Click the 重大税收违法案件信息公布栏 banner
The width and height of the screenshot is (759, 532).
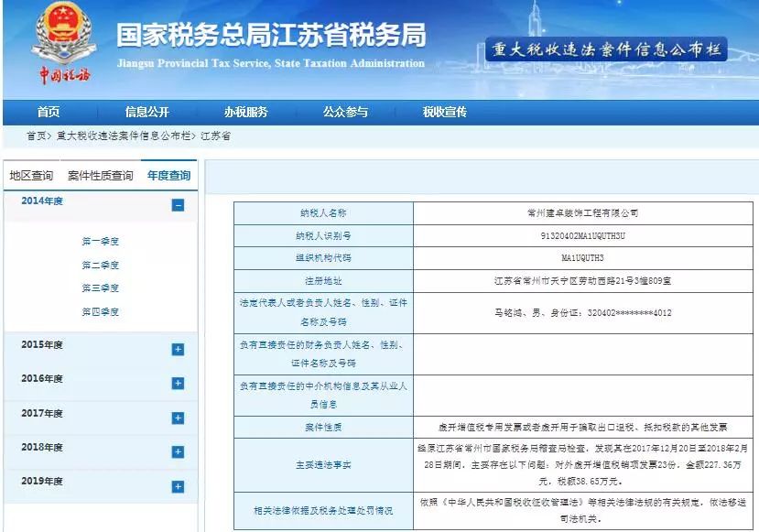coord(606,49)
